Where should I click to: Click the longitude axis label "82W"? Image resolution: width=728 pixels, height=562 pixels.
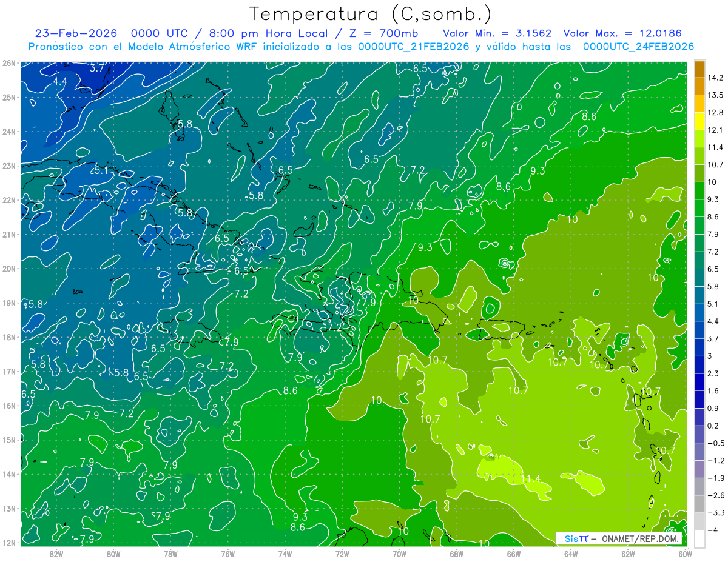click(x=56, y=553)
